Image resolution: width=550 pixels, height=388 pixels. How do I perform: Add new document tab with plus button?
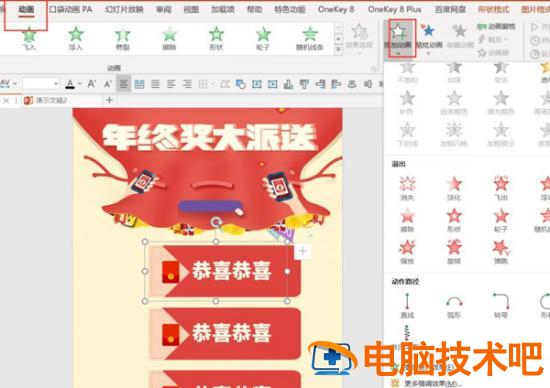[109, 100]
